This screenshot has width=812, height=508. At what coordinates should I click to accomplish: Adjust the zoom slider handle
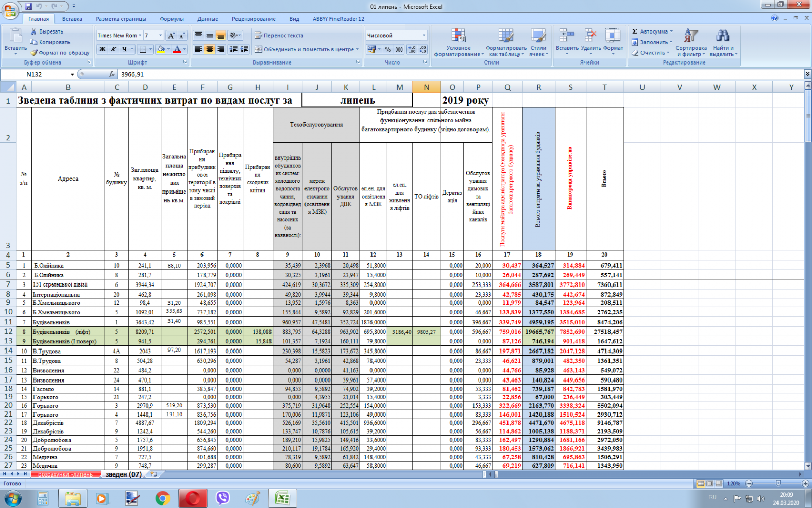[x=778, y=483]
